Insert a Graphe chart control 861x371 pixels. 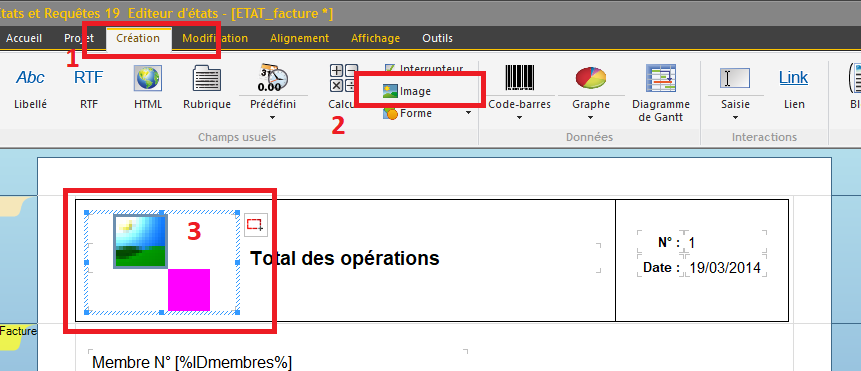pyautogui.click(x=591, y=88)
